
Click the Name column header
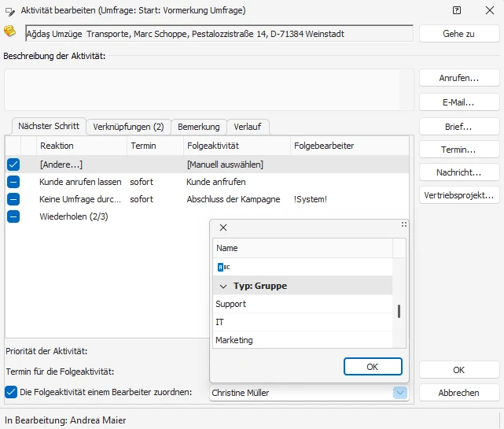[303, 248]
